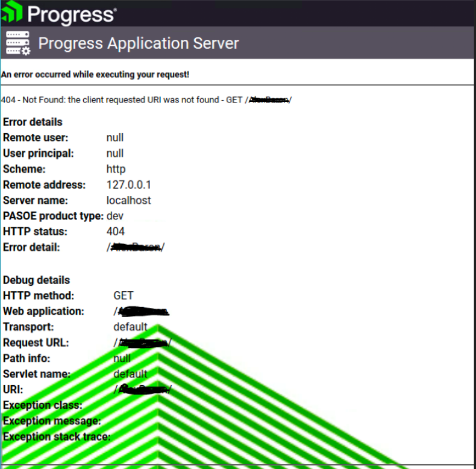
Task: Click the 'Remote user:' label
Action: (x=36, y=137)
